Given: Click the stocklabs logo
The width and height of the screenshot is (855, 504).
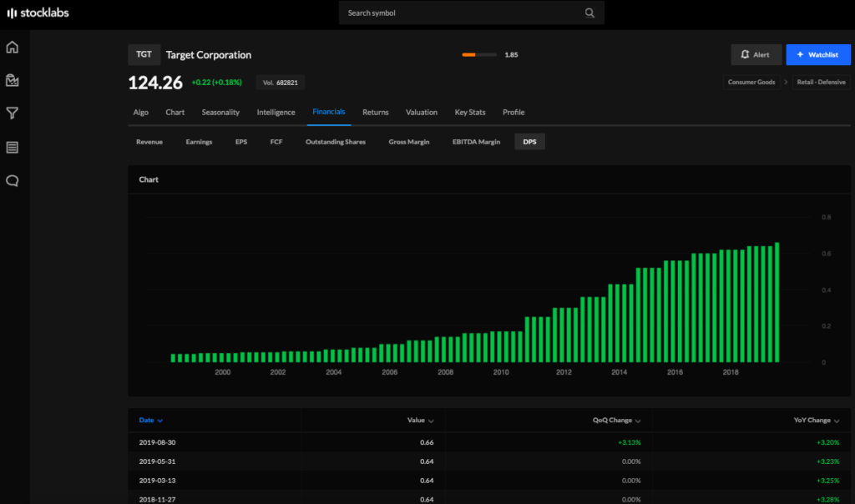Looking at the screenshot, I should pos(38,13).
